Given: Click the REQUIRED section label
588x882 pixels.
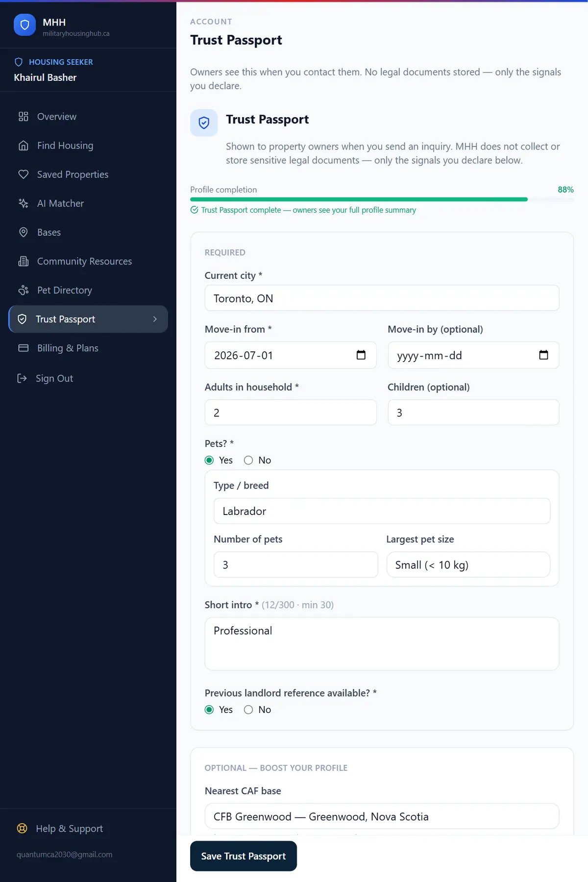Looking at the screenshot, I should (225, 252).
